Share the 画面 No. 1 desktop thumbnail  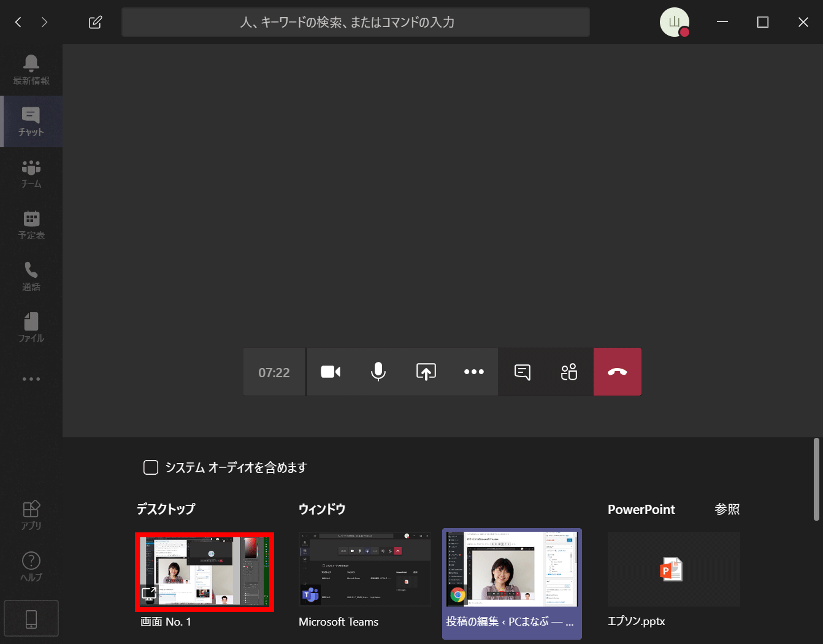coord(205,572)
